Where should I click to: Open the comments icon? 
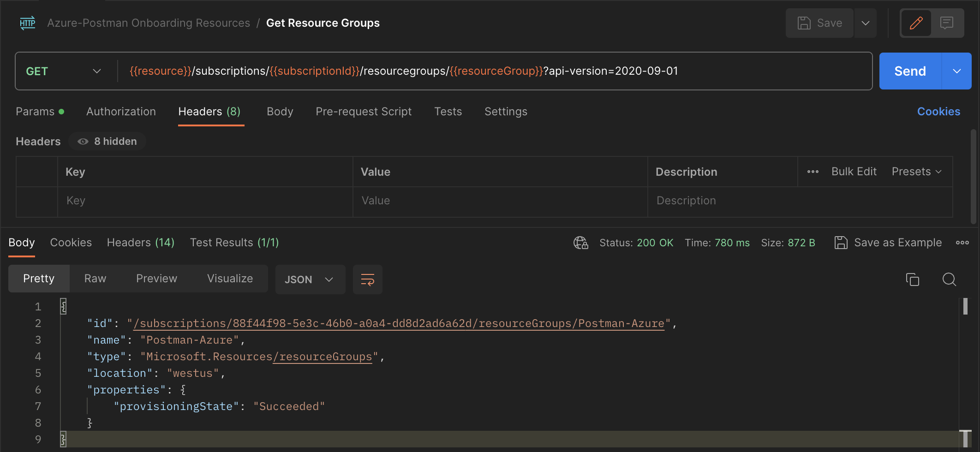click(946, 23)
